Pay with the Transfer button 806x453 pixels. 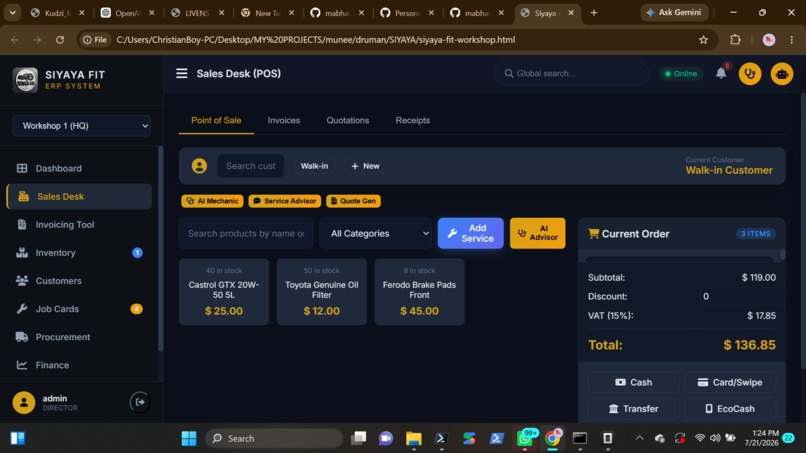click(x=633, y=409)
